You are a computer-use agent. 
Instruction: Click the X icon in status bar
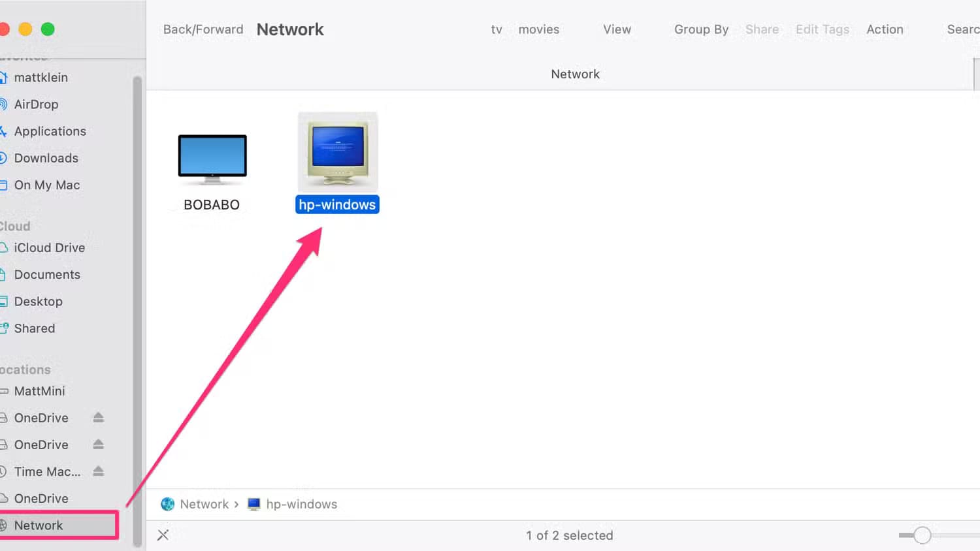[x=163, y=535]
